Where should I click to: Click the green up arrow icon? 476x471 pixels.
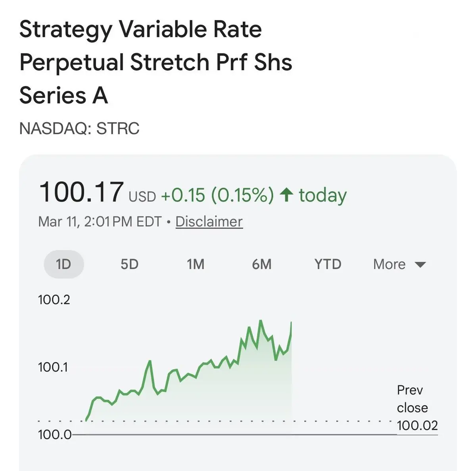point(286,195)
